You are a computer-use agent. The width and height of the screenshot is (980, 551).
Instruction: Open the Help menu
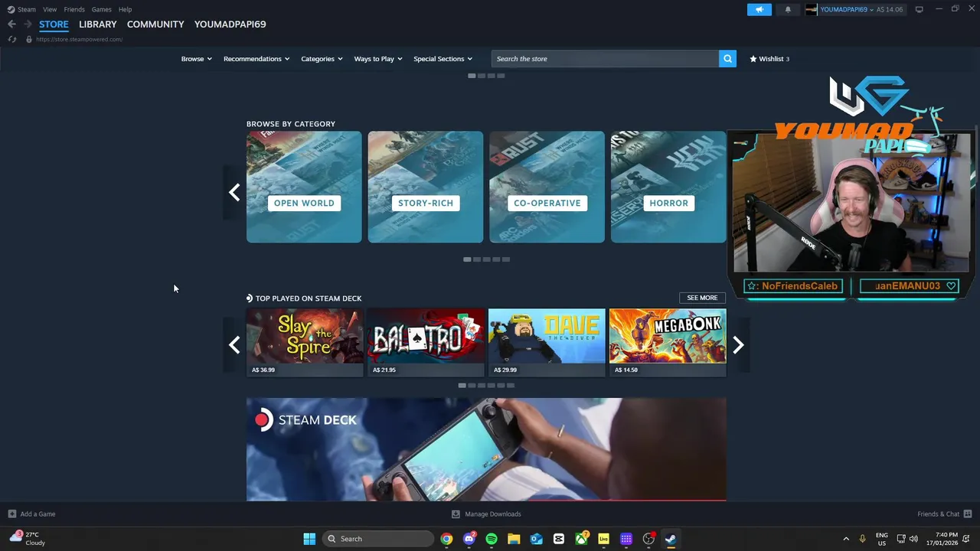[125, 9]
